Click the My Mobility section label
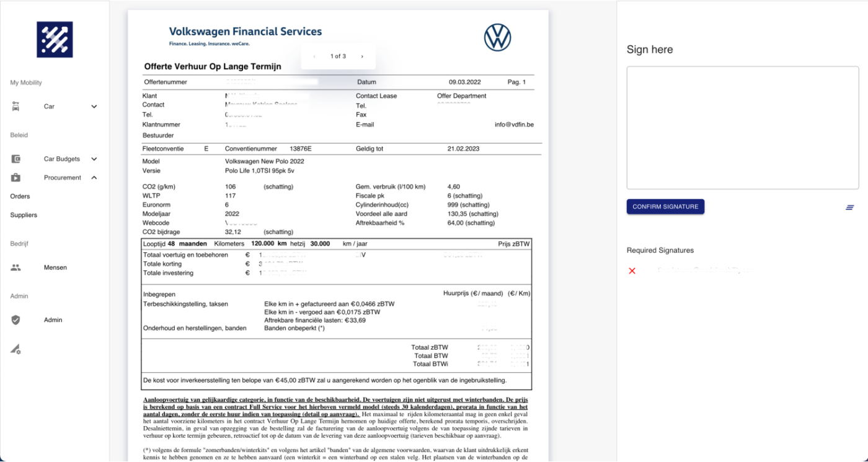Screen dimensions: 868x462 pyautogui.click(x=26, y=82)
